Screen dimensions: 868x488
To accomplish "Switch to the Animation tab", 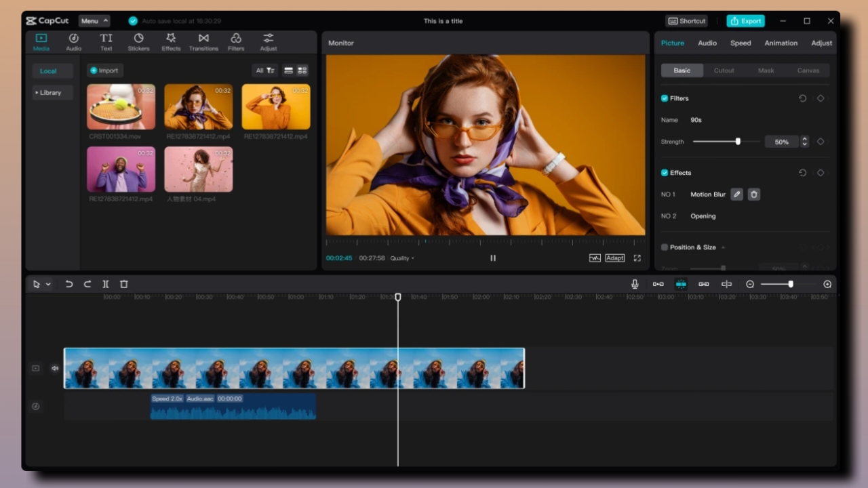I will coord(781,43).
